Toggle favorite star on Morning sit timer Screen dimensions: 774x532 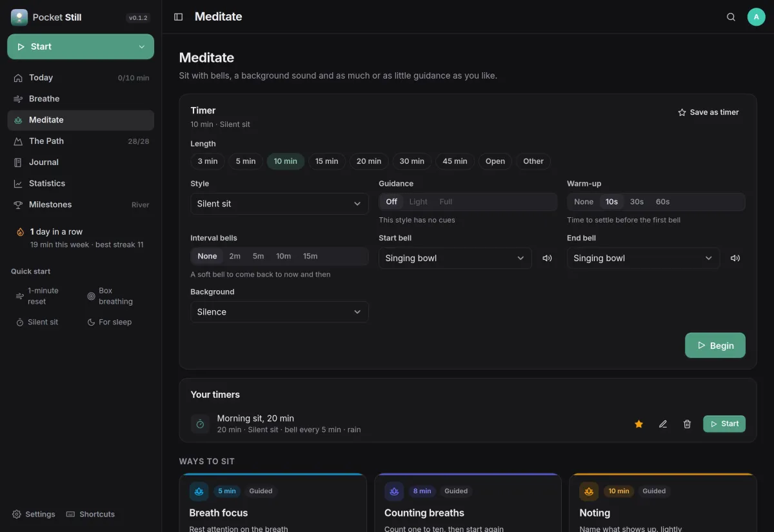(639, 424)
